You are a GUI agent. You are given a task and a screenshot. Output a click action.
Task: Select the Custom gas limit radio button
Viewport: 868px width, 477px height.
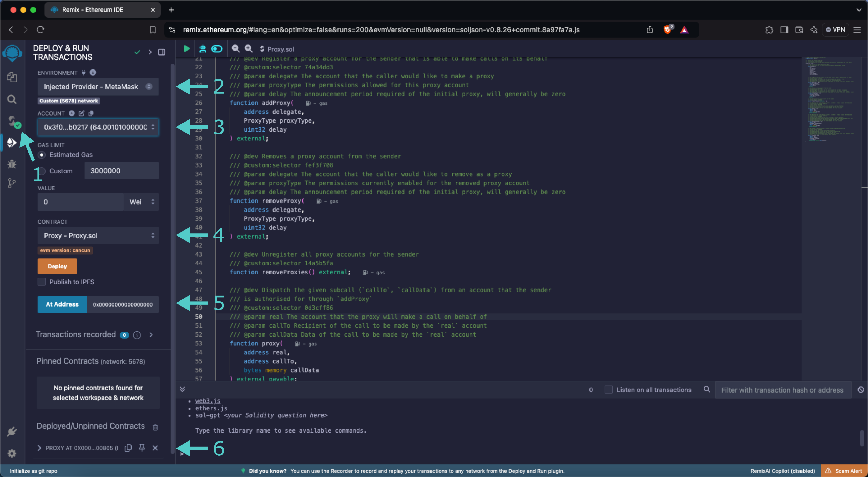(x=42, y=171)
